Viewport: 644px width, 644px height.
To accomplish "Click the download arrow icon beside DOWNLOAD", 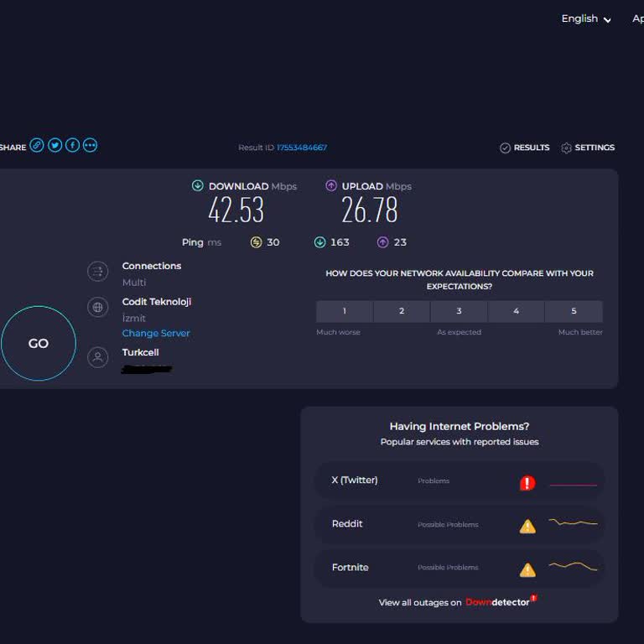I will click(198, 185).
